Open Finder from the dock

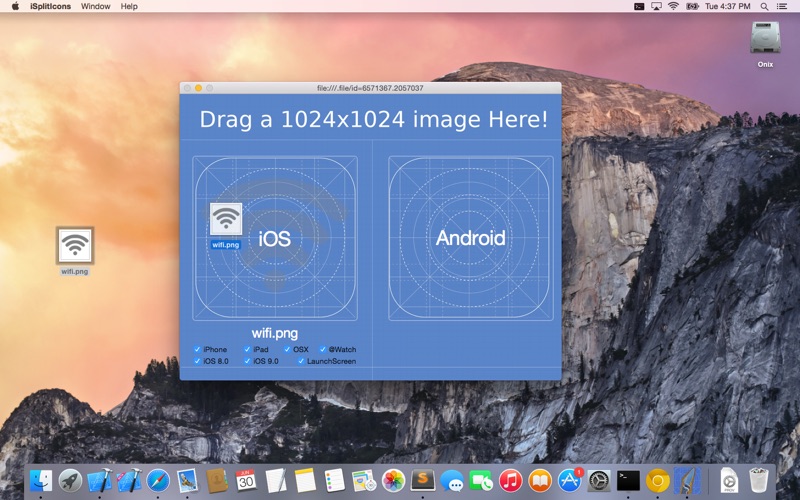(x=41, y=481)
